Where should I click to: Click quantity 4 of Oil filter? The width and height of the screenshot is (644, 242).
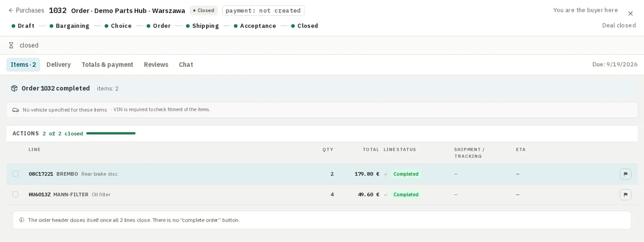(x=332, y=195)
